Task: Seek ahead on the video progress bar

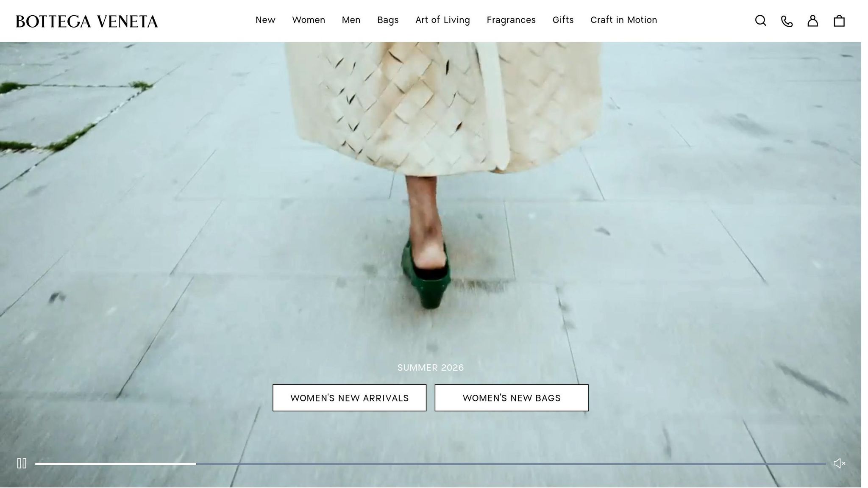Action: (x=509, y=464)
